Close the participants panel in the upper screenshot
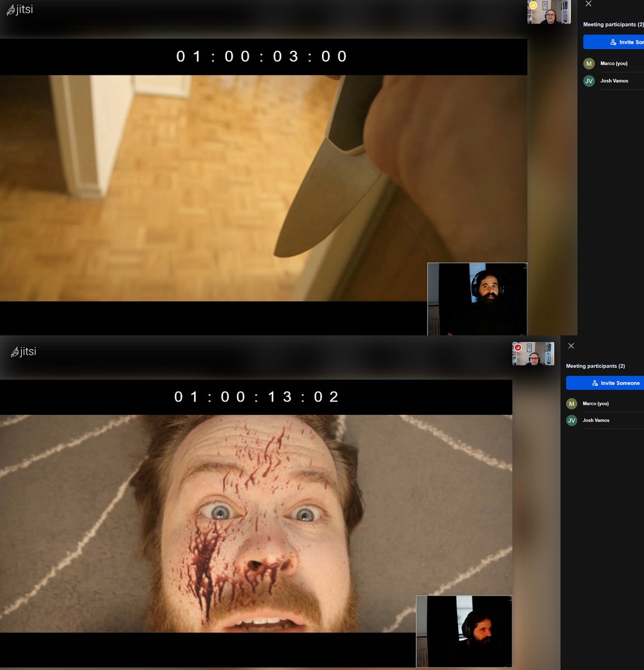The height and width of the screenshot is (670, 644). 588,4
